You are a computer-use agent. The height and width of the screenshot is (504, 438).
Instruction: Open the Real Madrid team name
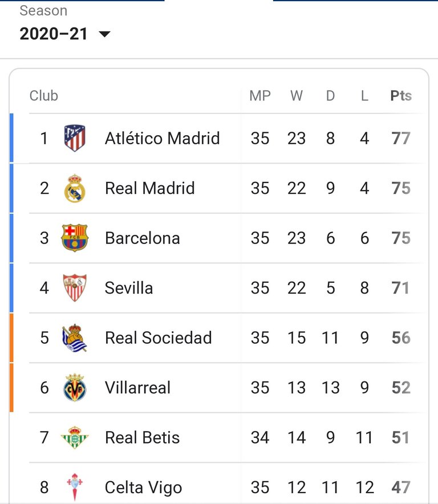[150, 188]
